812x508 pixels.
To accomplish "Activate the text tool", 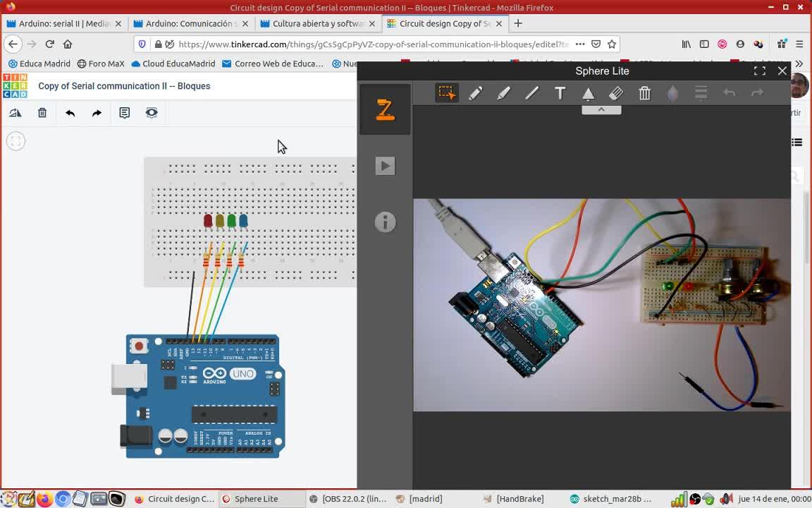I will click(x=560, y=93).
